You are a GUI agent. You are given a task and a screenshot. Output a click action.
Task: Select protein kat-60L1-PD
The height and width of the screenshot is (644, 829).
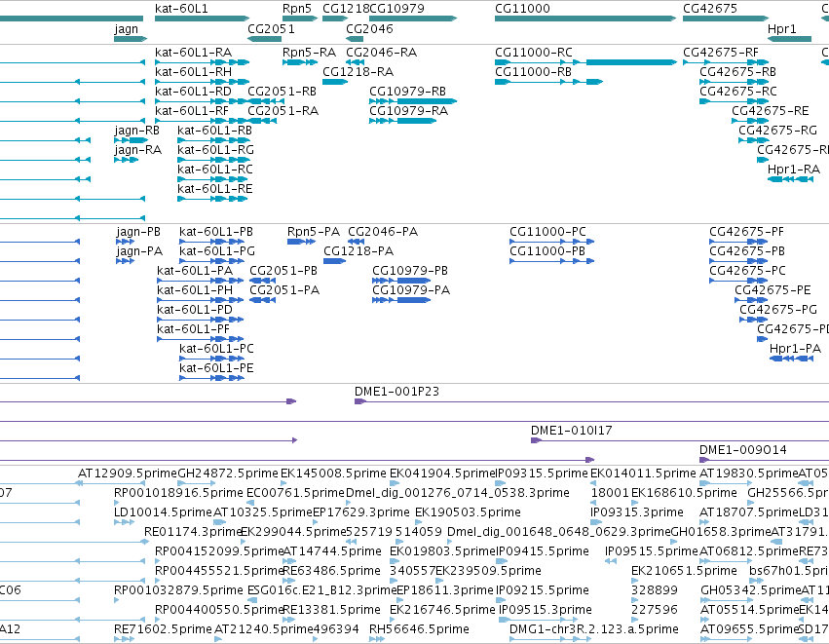pyautogui.click(x=195, y=311)
